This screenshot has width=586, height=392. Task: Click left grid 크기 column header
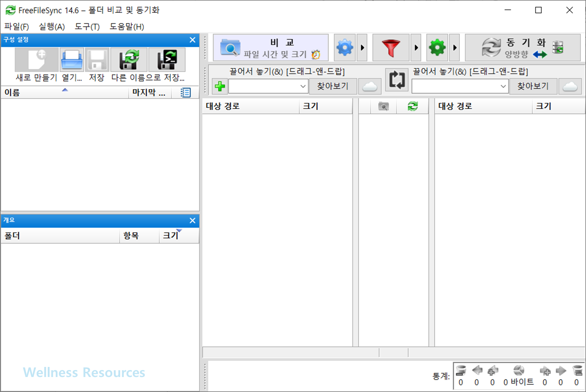326,106
